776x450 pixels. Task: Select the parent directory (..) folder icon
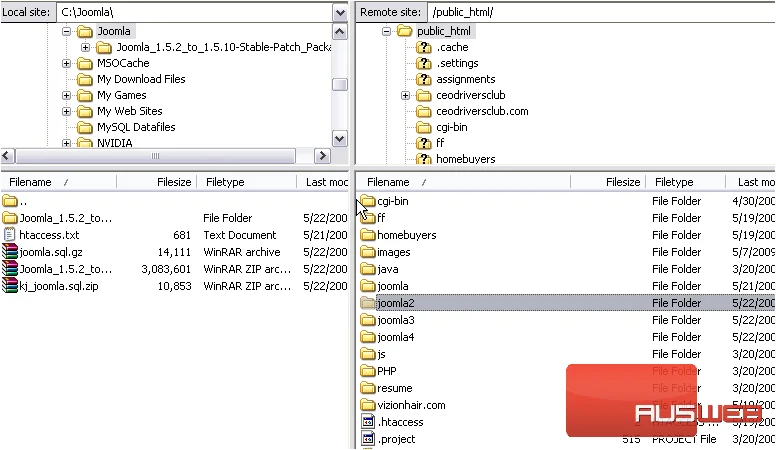(10, 201)
